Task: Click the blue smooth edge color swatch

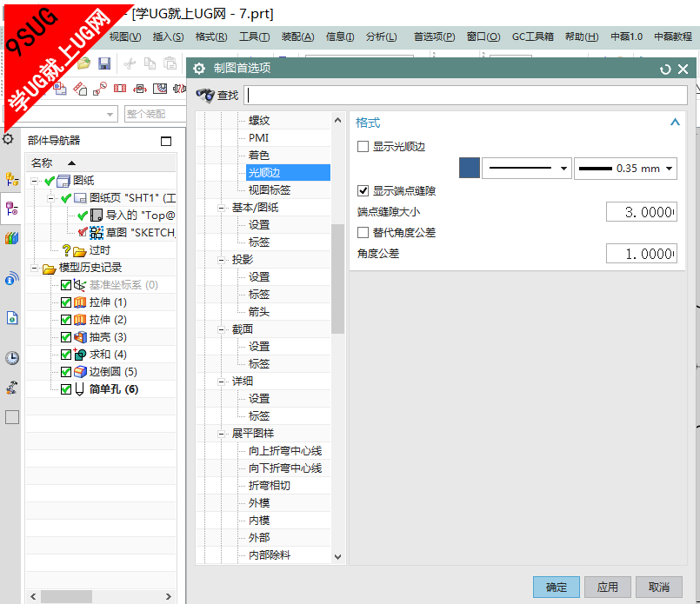Action: (470, 169)
